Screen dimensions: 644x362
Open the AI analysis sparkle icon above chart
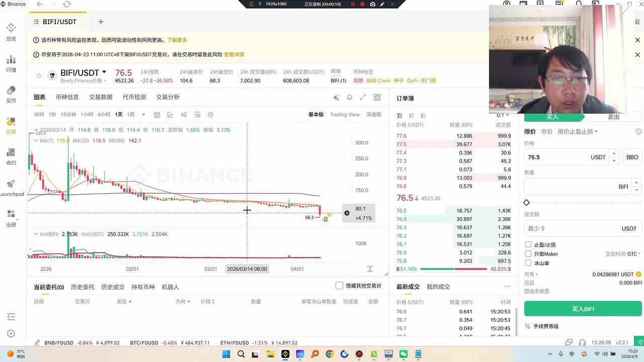click(x=336, y=98)
